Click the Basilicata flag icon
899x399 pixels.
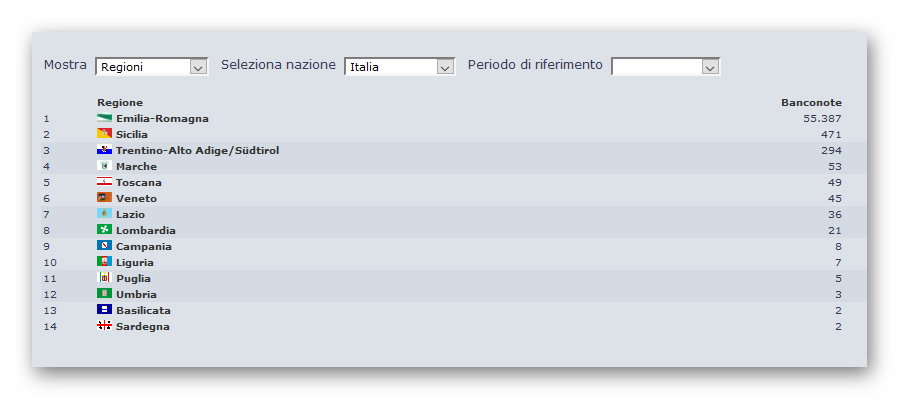click(x=104, y=310)
